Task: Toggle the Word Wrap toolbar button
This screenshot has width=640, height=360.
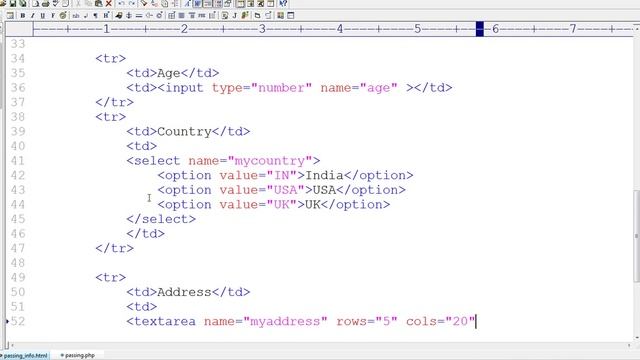Action: [197, 3]
